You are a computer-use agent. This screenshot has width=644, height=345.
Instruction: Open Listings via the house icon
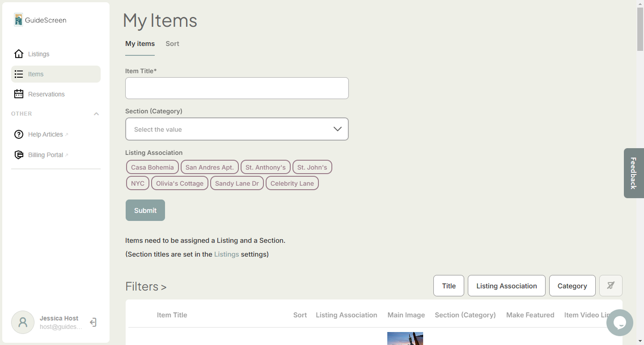pyautogui.click(x=19, y=54)
